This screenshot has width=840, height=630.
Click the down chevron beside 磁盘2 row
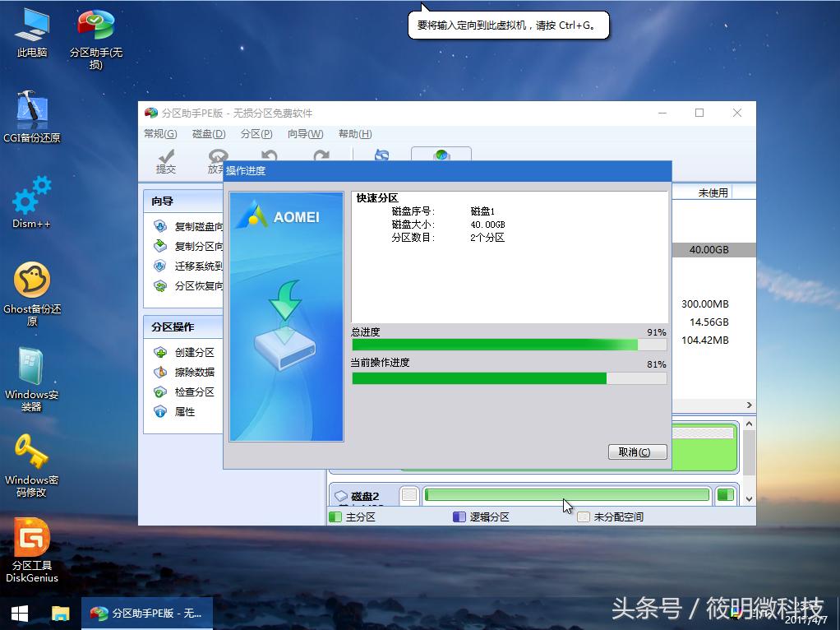pos(747,498)
